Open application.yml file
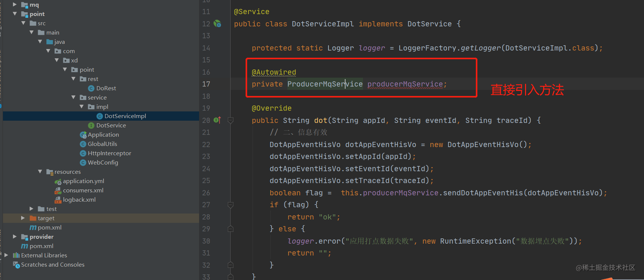The image size is (644, 280). pyautogui.click(x=83, y=181)
